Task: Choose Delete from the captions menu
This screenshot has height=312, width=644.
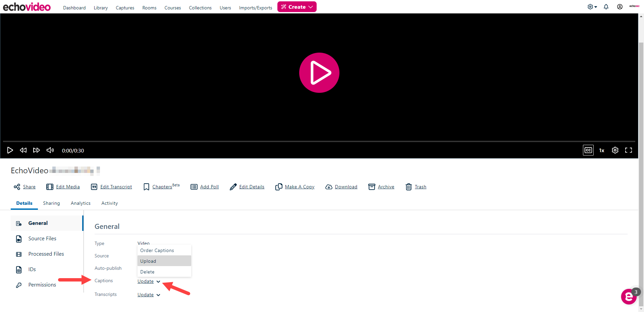Action: click(x=164, y=272)
